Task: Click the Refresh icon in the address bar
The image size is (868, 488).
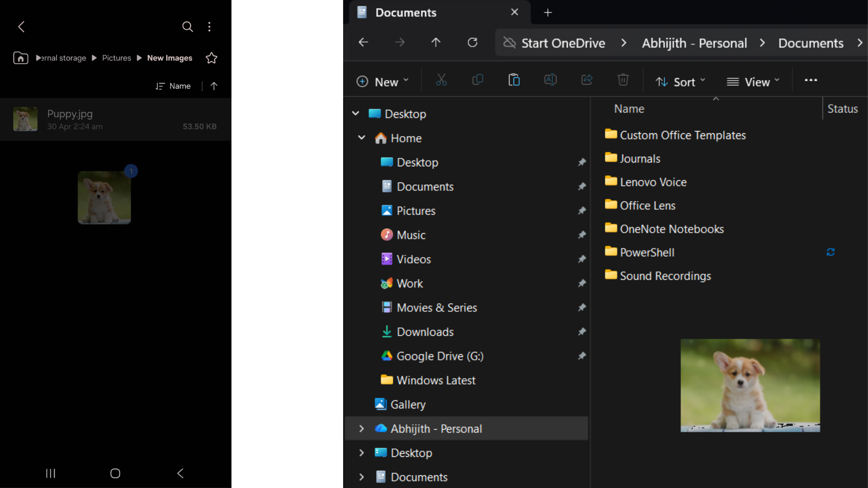Action: pyautogui.click(x=472, y=42)
